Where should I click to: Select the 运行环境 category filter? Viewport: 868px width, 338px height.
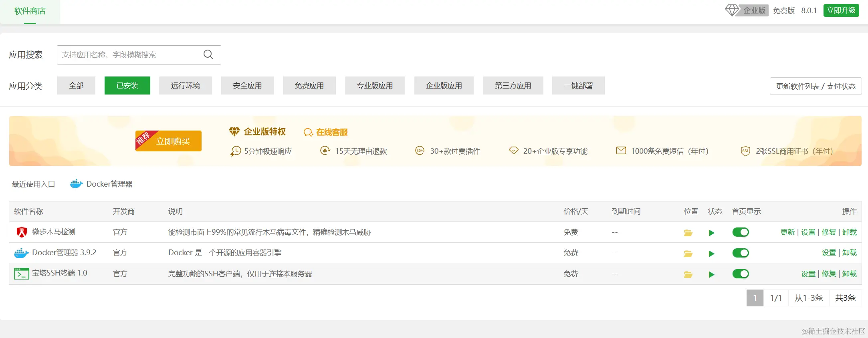(186, 86)
